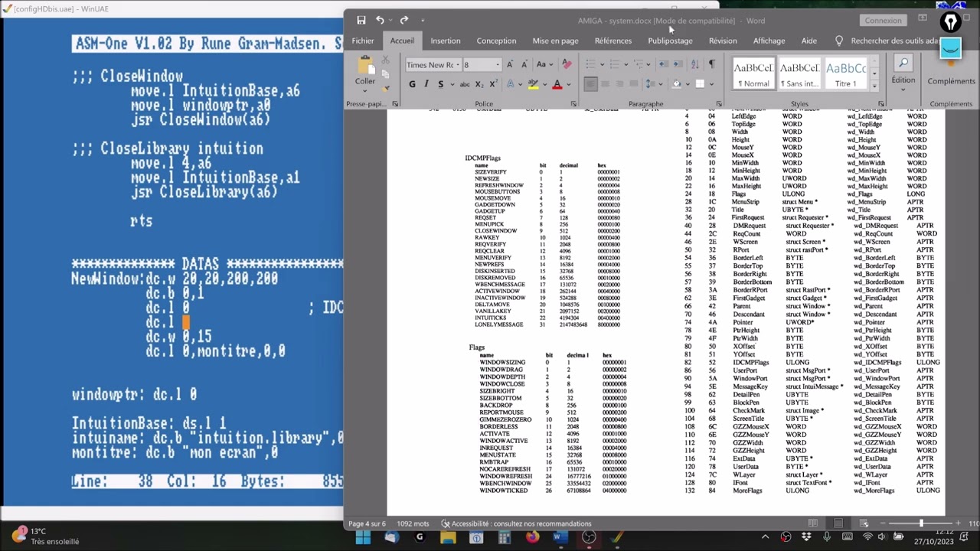Center the paragraph text
The image size is (980, 551).
pyautogui.click(x=605, y=84)
